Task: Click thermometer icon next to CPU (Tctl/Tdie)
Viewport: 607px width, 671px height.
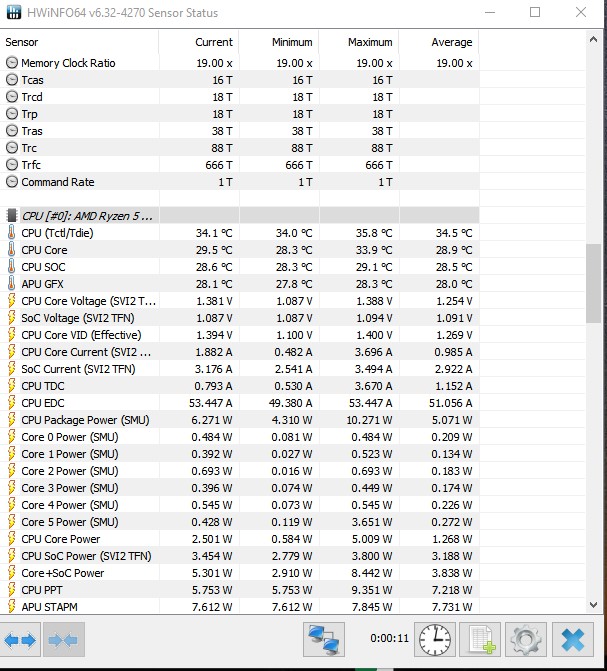Action: click(x=12, y=232)
